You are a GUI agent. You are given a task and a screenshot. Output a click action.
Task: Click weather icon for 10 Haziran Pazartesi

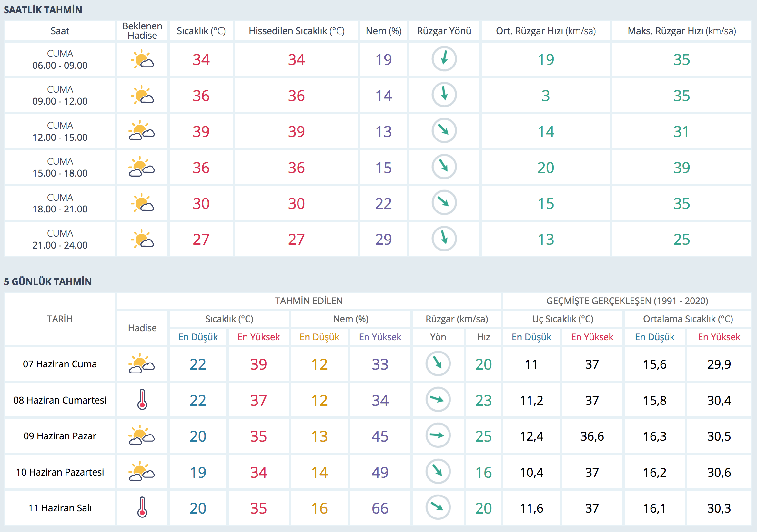tap(142, 471)
